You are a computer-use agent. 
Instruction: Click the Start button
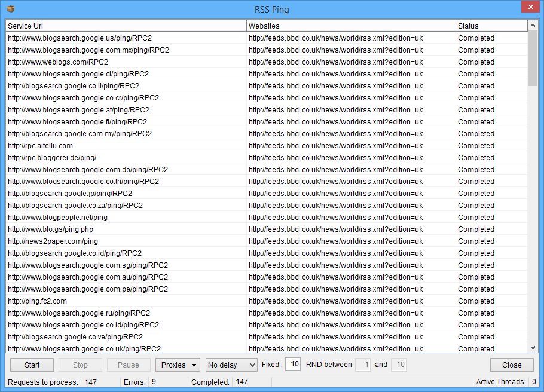pos(32,365)
